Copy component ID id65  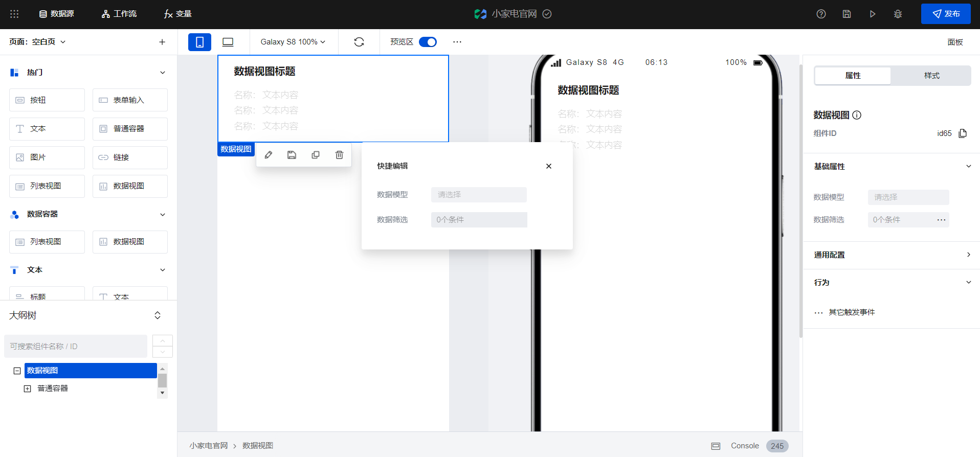click(x=963, y=133)
